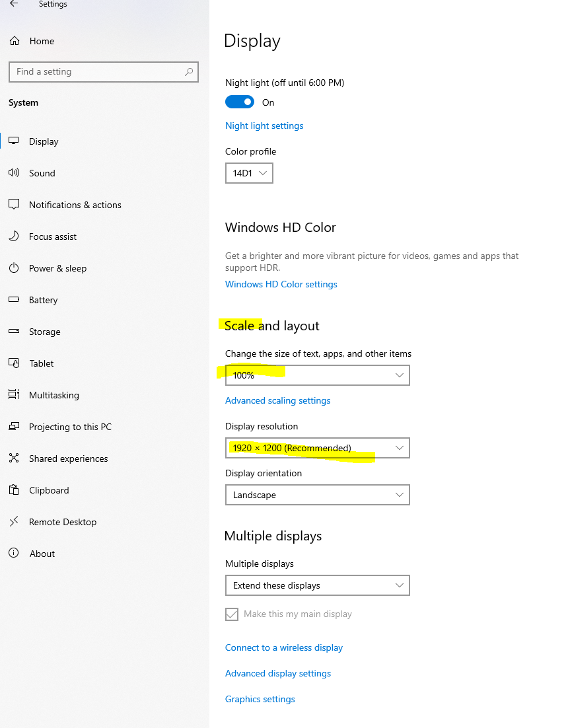Viewport: 566px width, 728px height.
Task: Click Connect to a wireless display
Action: point(284,647)
